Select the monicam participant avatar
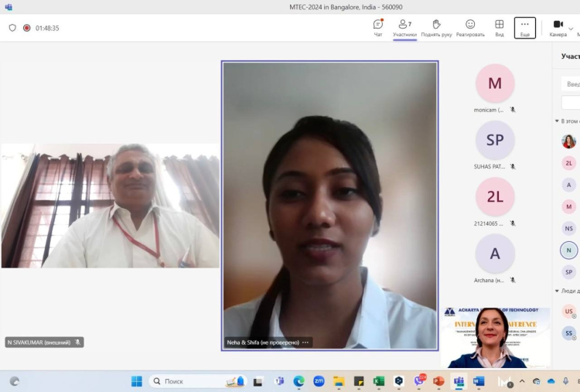 point(495,84)
